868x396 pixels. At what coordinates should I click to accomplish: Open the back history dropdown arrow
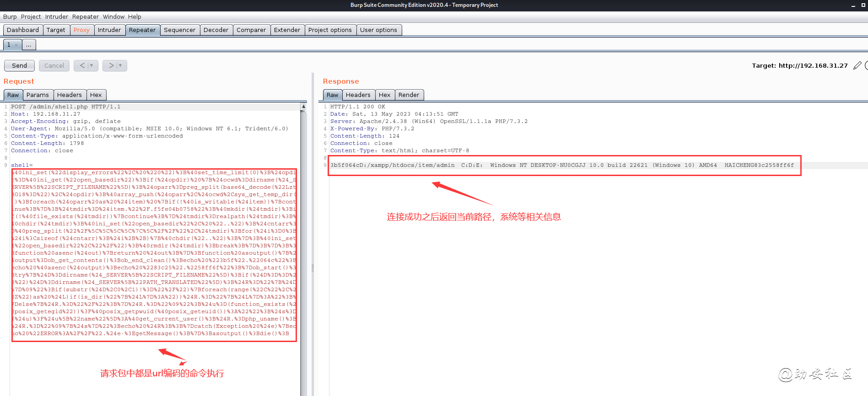coord(92,65)
